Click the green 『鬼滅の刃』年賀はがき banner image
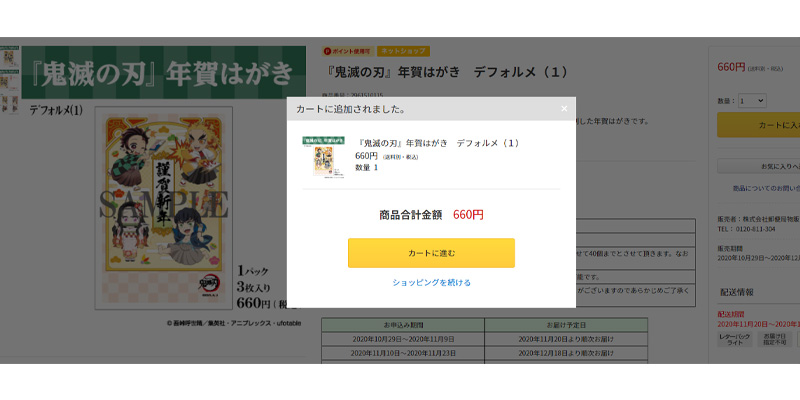This screenshot has height=400, width=800. click(164, 72)
